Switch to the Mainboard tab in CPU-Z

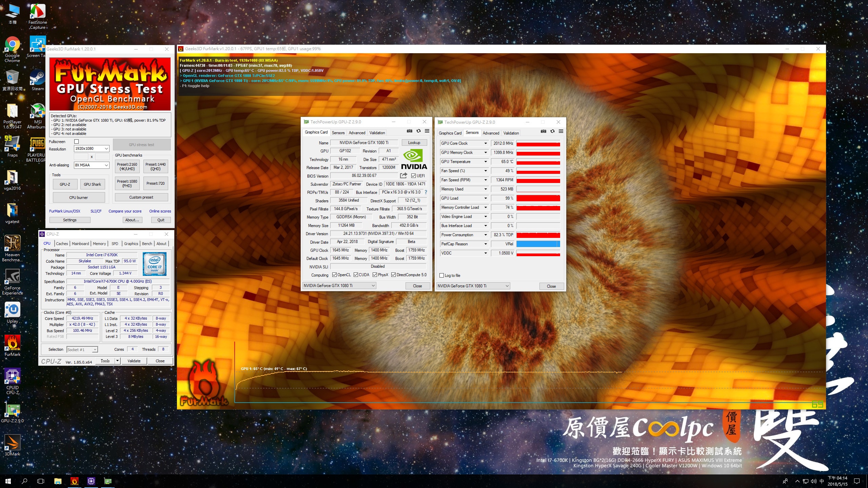(80, 244)
